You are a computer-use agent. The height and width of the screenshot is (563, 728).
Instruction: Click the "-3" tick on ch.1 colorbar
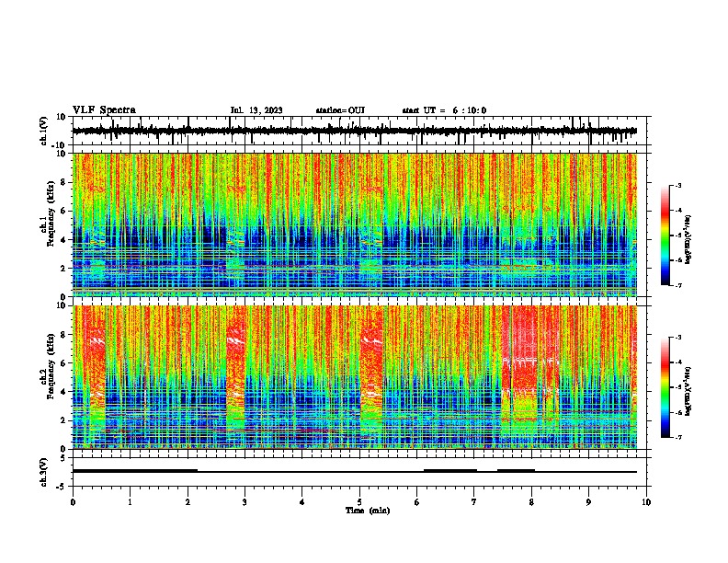click(x=677, y=185)
